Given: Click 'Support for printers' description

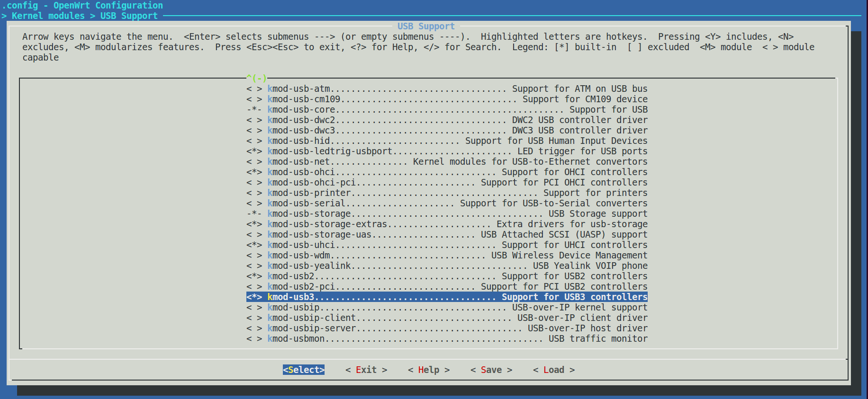Looking at the screenshot, I should tap(596, 193).
